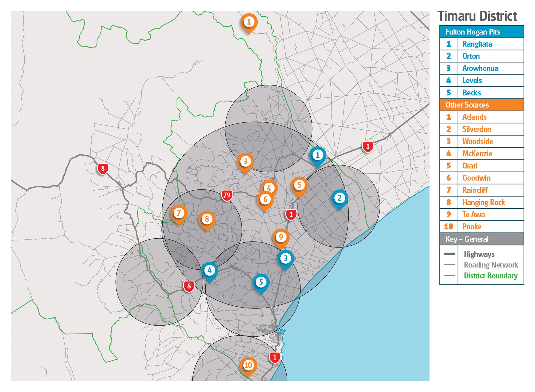Select the Fulton Hogan Pits legend header
The width and height of the screenshot is (535, 392).
tap(482, 32)
